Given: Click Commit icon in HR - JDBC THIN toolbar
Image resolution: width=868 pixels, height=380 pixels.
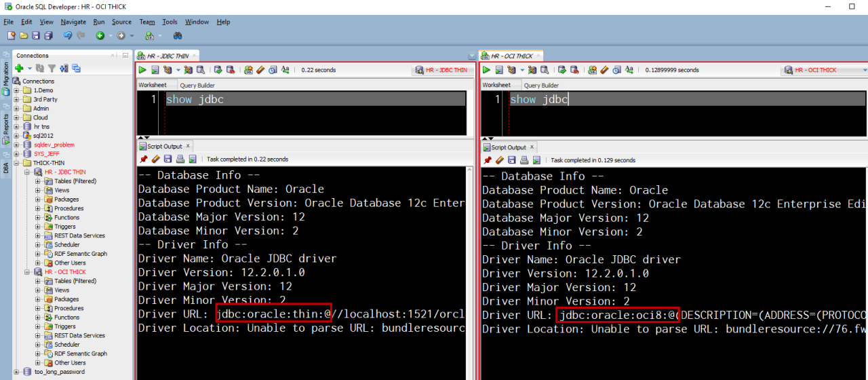Looking at the screenshot, I should pos(218,70).
